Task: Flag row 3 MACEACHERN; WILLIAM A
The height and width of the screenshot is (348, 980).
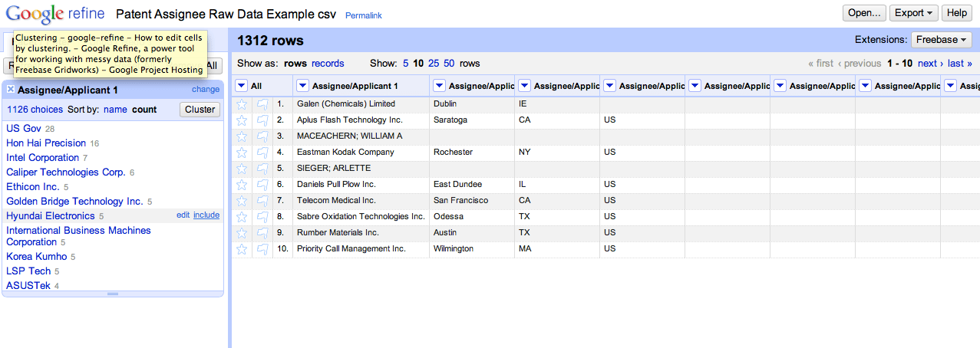Action: point(262,136)
